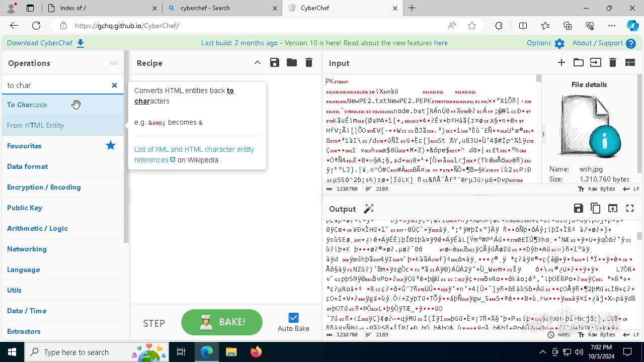Clear input and output trash icon
The image size is (644, 362).
[x=613, y=63]
